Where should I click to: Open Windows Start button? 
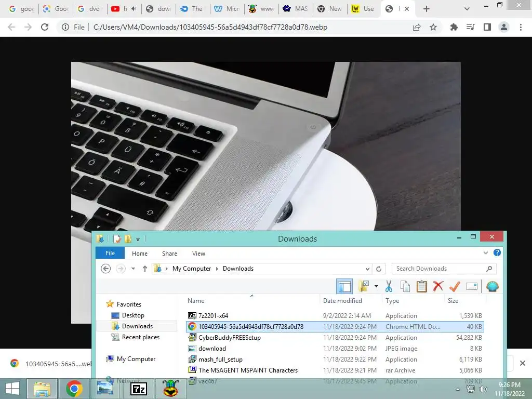pos(12,389)
